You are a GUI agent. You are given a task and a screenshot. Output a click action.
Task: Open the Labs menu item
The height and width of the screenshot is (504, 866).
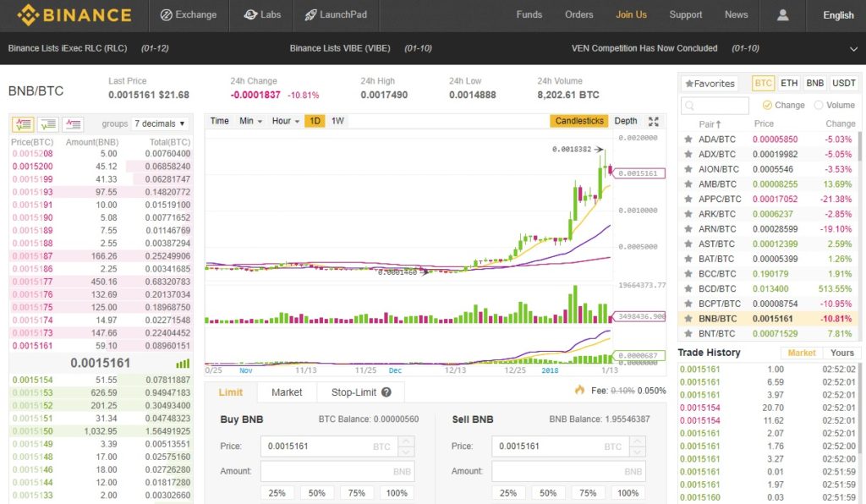pos(262,15)
